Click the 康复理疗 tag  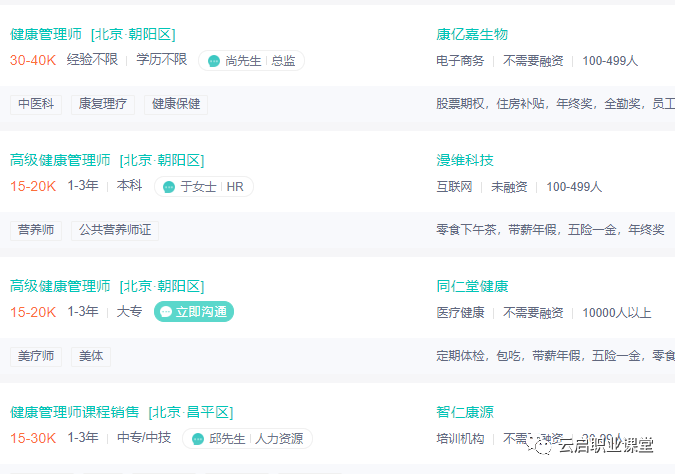(x=102, y=104)
